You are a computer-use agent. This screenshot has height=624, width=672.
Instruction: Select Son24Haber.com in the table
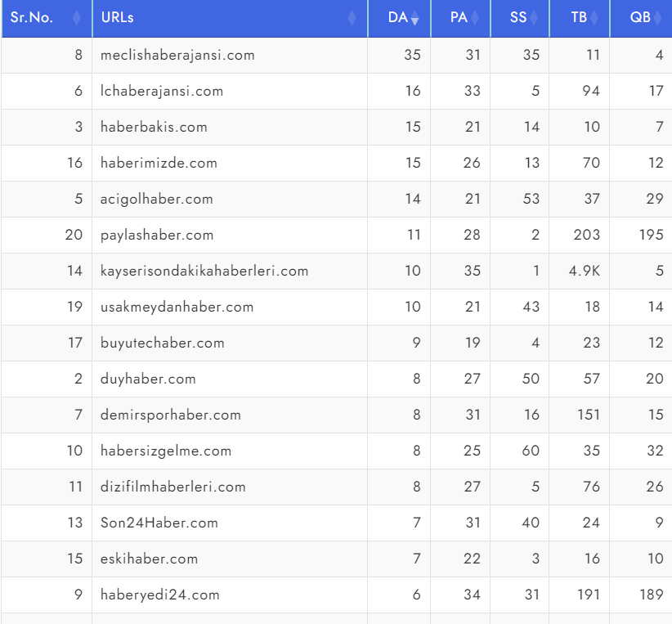click(x=159, y=523)
